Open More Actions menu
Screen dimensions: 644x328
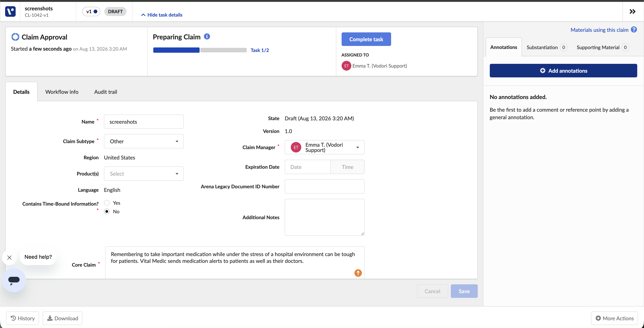tap(614, 318)
